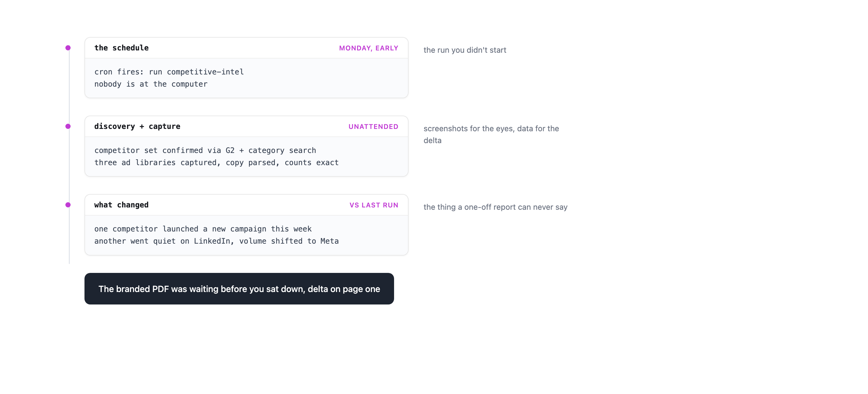Click the purple dot beside discovery + capture
The height and width of the screenshot is (394, 868).
[68, 127]
